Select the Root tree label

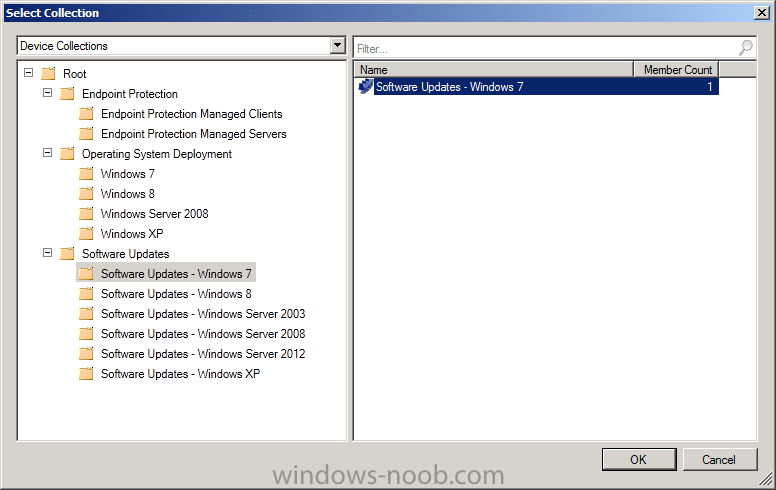(x=75, y=74)
